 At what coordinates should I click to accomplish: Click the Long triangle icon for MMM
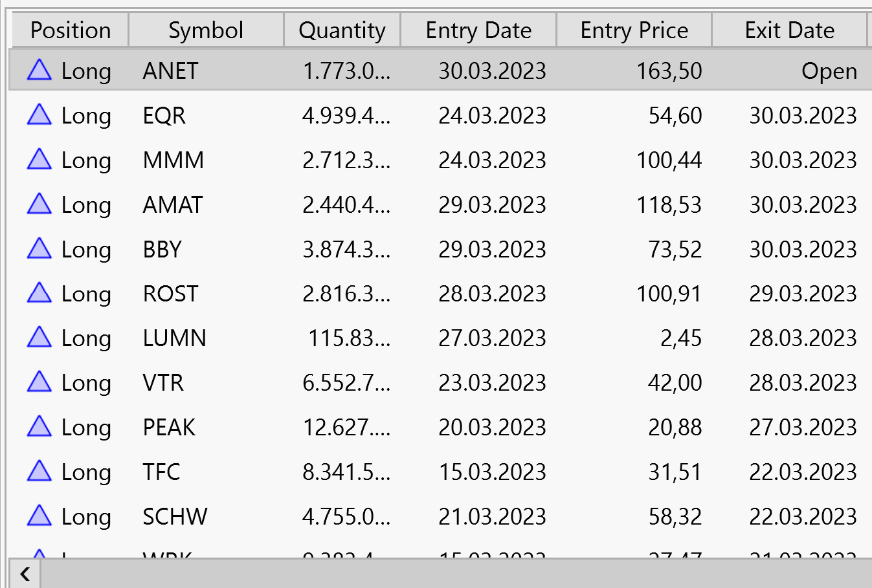click(39, 158)
